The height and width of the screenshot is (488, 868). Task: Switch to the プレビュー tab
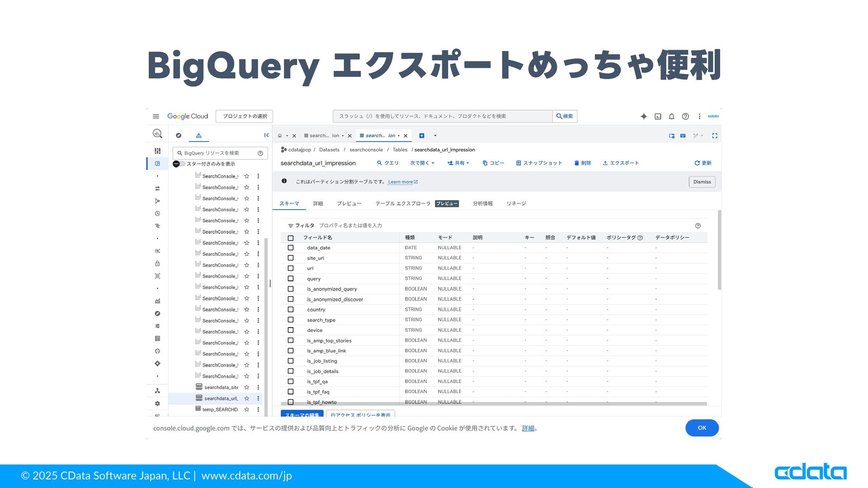coord(349,204)
